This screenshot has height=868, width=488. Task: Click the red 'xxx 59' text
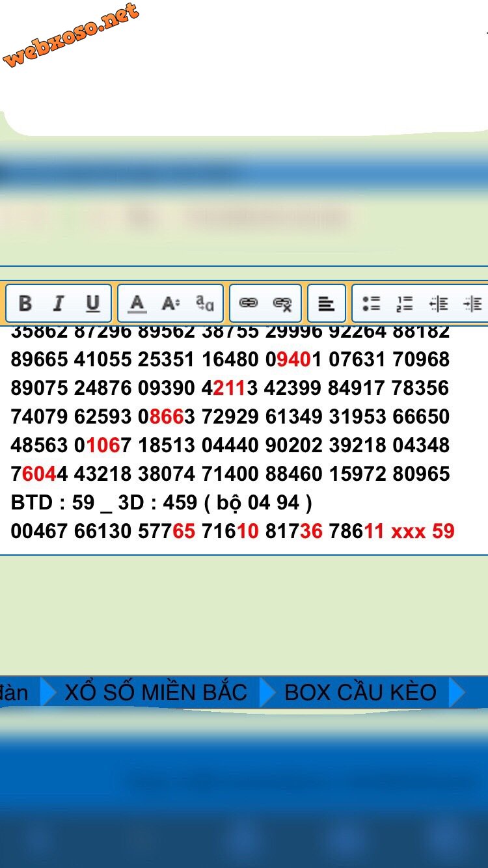pyautogui.click(x=423, y=531)
